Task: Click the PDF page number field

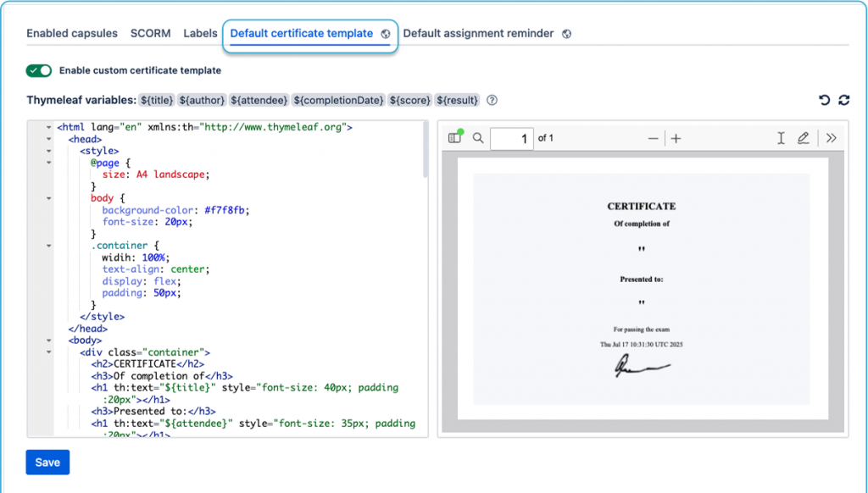Action: click(512, 138)
